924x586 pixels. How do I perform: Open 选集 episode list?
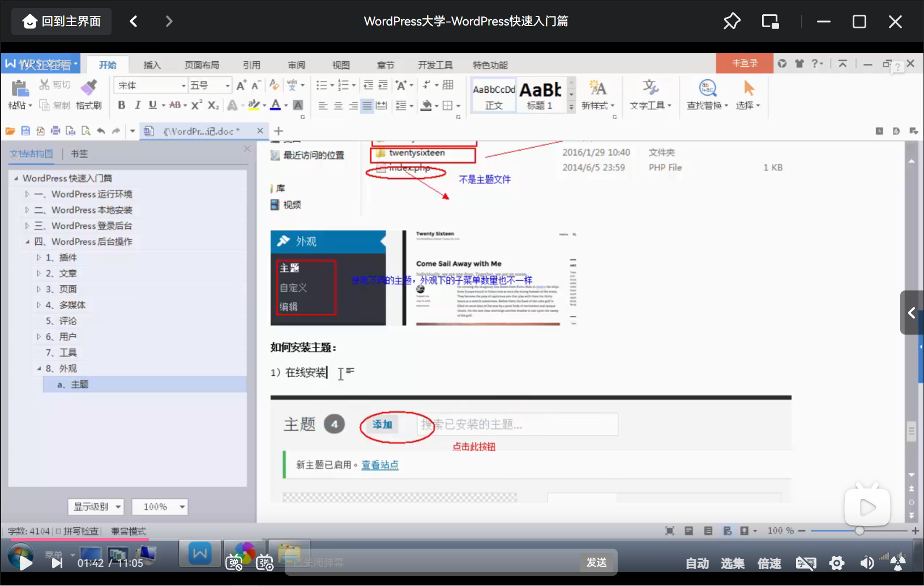(733, 563)
